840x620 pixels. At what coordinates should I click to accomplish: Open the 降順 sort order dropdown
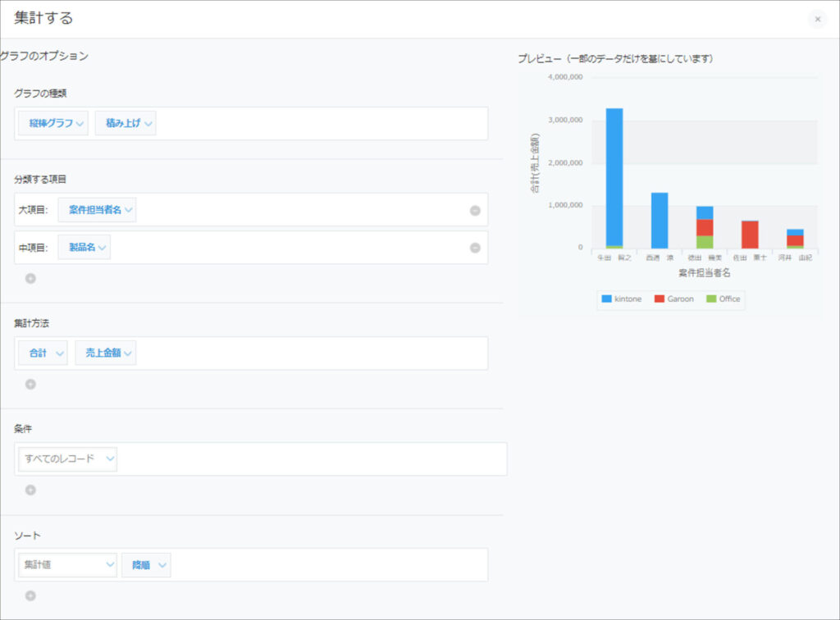point(146,565)
